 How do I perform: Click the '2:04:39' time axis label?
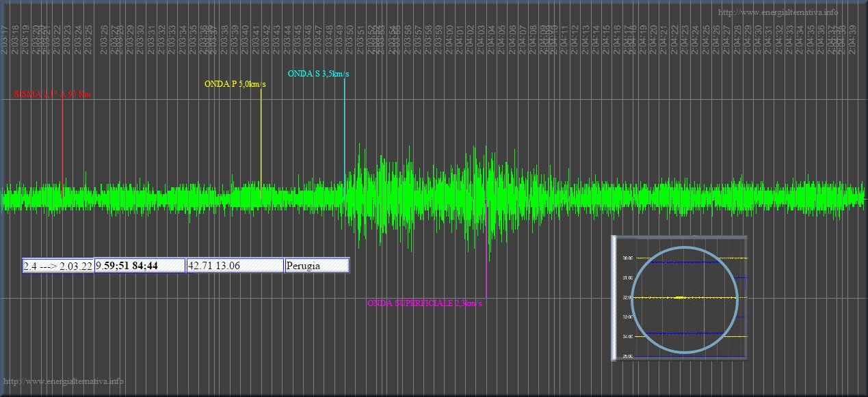pos(852,39)
